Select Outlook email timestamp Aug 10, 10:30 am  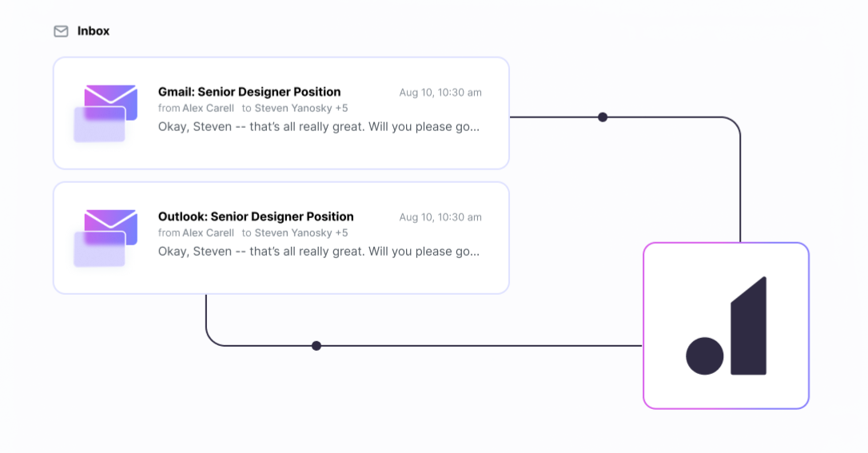point(440,217)
